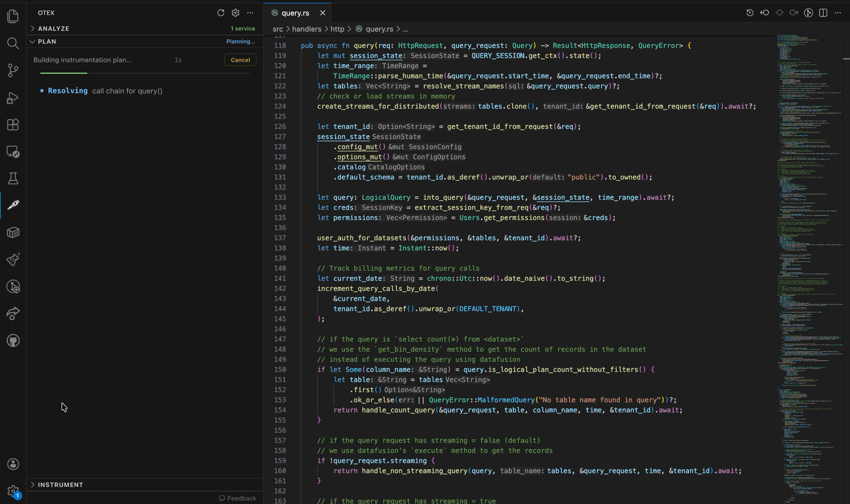Open the Search view icon
This screenshot has width=850, height=504.
coord(13,43)
